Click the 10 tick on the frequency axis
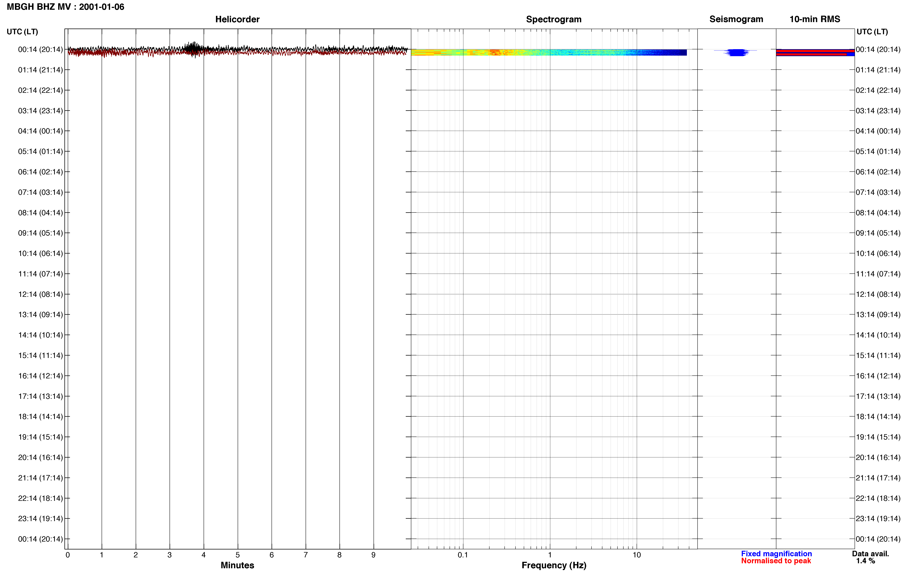Viewport: 924px width, 578px height. pos(637,555)
